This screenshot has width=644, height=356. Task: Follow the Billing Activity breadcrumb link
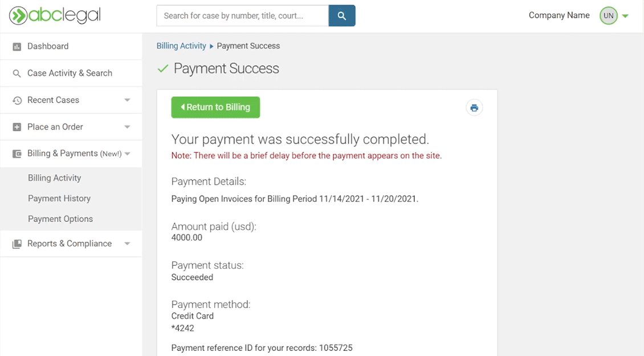point(181,46)
